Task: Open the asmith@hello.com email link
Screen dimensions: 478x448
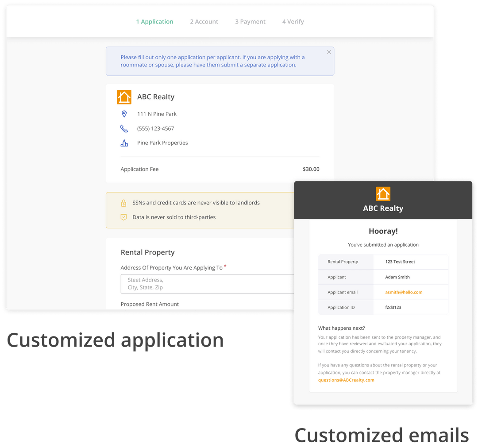Action: tap(405, 292)
